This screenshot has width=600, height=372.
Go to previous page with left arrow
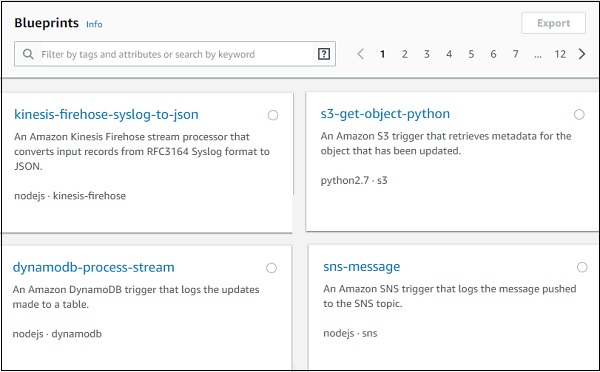coord(360,54)
